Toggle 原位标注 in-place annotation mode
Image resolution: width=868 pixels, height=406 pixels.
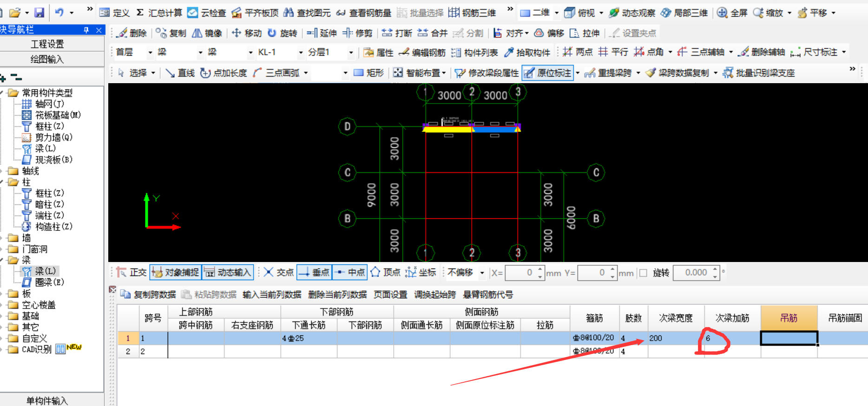547,73
